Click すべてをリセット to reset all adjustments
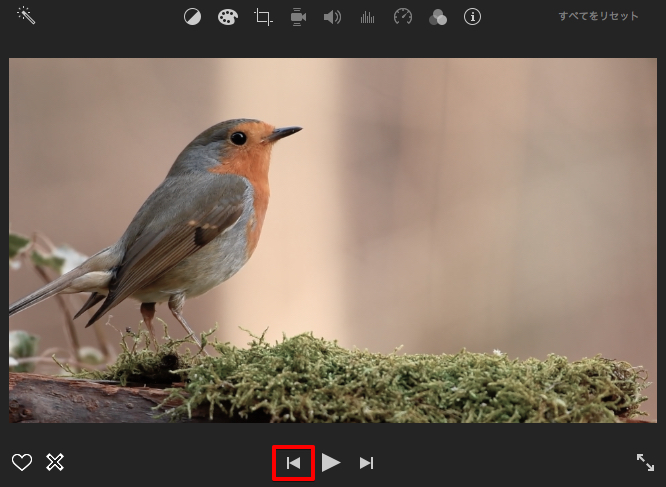The height and width of the screenshot is (487, 666). pos(598,16)
